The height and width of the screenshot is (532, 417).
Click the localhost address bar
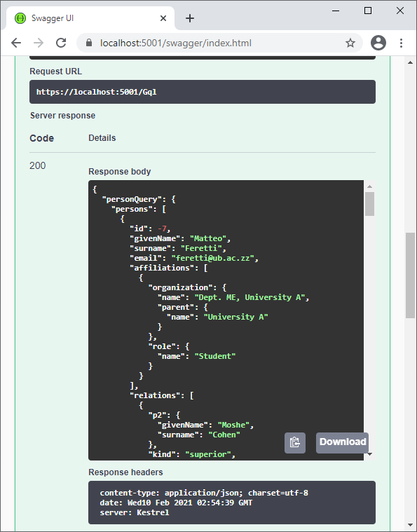click(219, 43)
